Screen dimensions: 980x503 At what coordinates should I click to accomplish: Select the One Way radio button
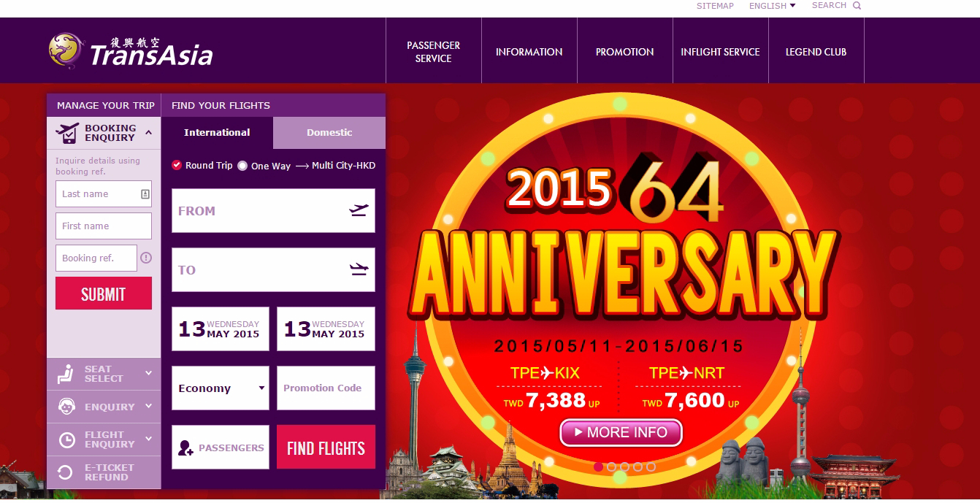242,166
